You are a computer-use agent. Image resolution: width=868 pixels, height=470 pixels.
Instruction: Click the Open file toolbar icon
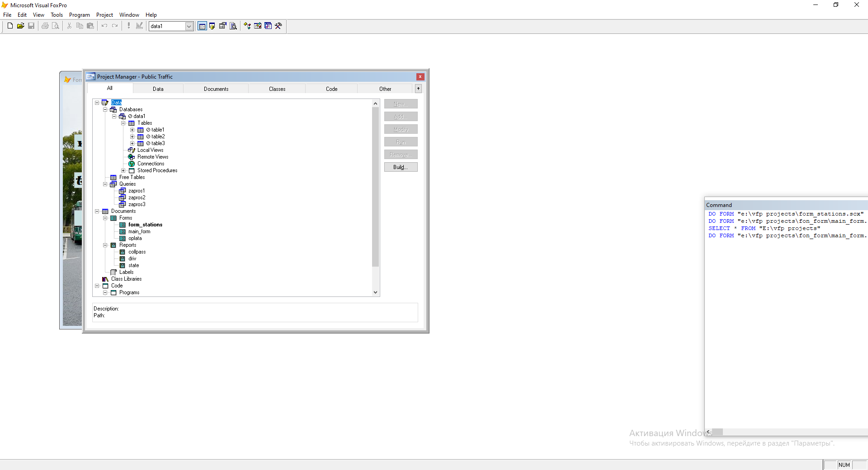(x=20, y=26)
